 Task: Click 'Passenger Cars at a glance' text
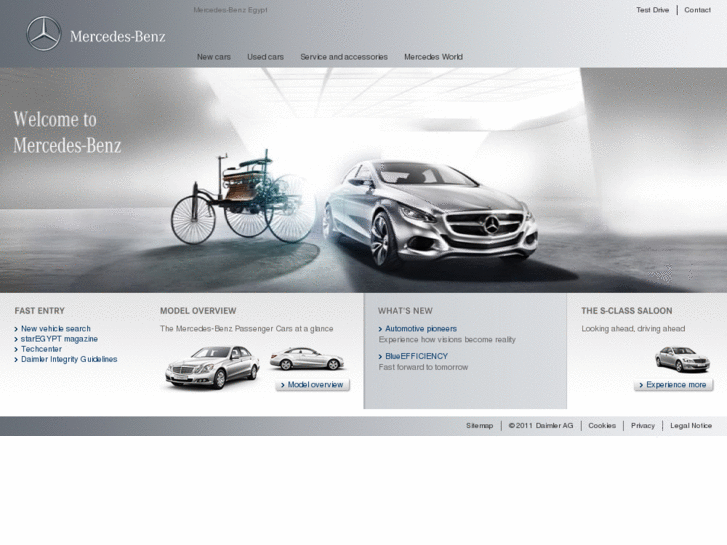[x=284, y=328]
